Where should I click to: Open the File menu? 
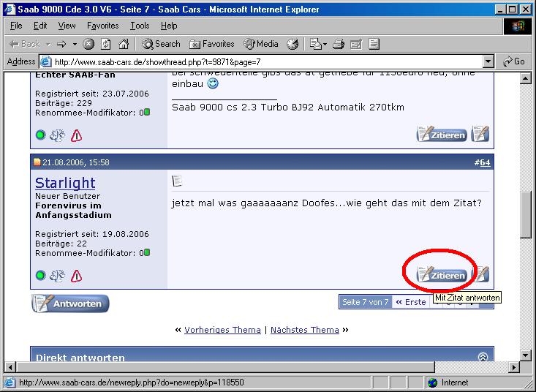point(16,26)
